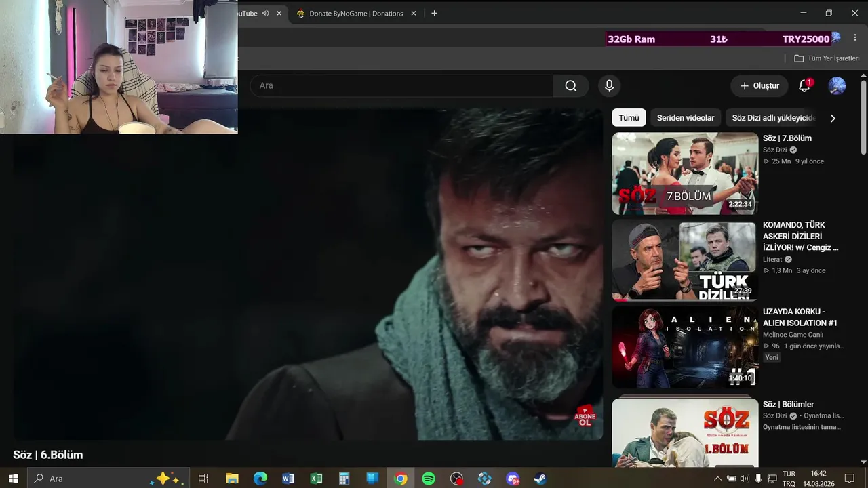Click the '1,3 Mn' view count text
This screenshot has width=868, height=488.
pyautogui.click(x=782, y=270)
